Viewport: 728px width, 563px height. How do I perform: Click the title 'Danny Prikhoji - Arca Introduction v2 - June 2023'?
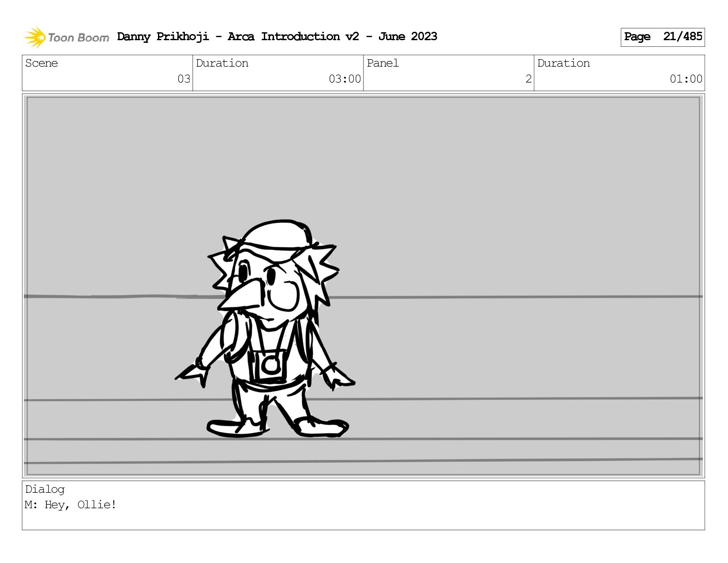(277, 37)
